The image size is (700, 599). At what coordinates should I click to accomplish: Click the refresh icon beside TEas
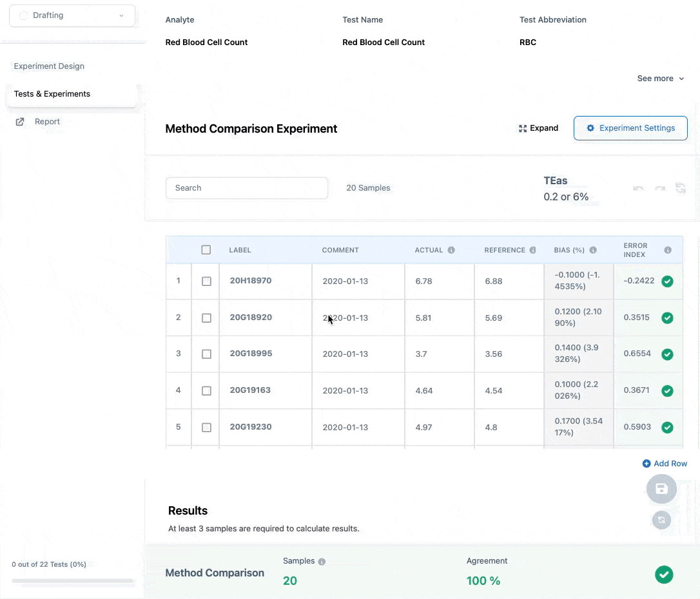(681, 188)
